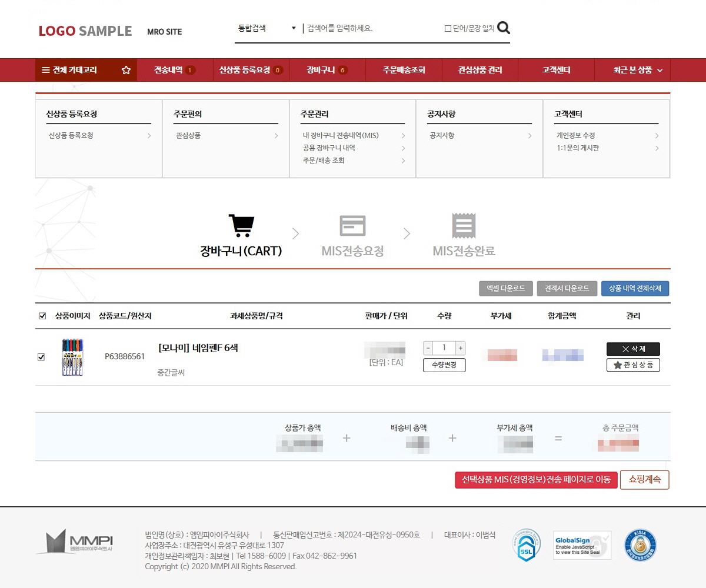Open the 통합검색 search type dropdown
The width and height of the screenshot is (706, 588).
[267, 28]
